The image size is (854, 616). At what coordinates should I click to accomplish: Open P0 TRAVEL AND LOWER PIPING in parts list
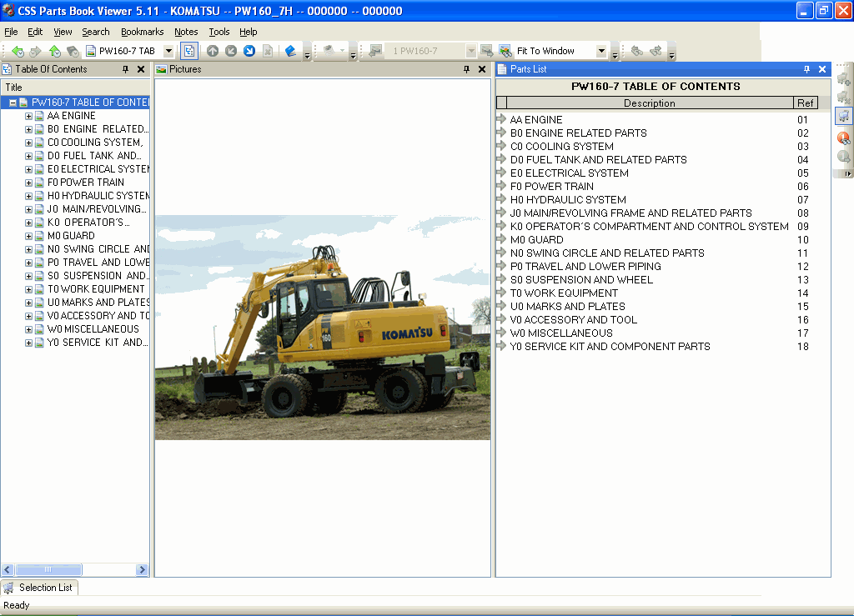tap(585, 267)
